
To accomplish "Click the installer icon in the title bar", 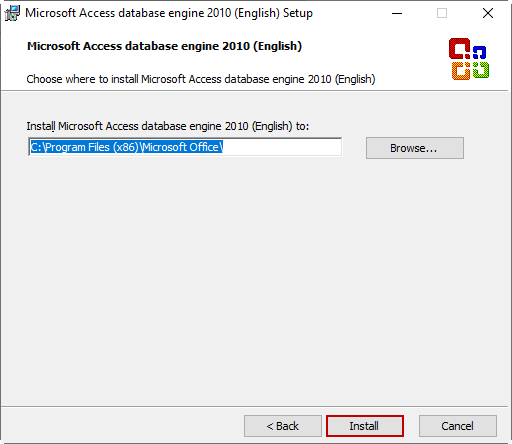I will [x=12, y=13].
